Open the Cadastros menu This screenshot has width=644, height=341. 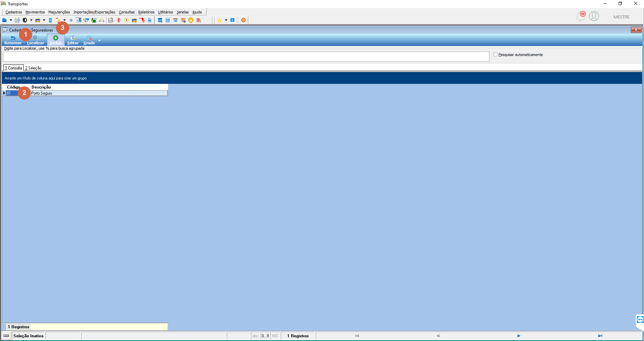click(14, 12)
